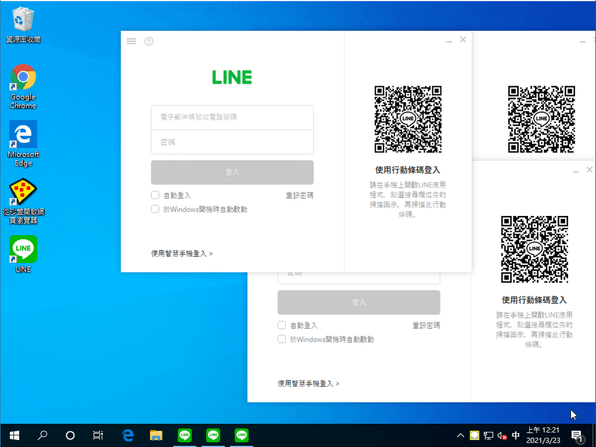Open notification center icon

[578, 436]
